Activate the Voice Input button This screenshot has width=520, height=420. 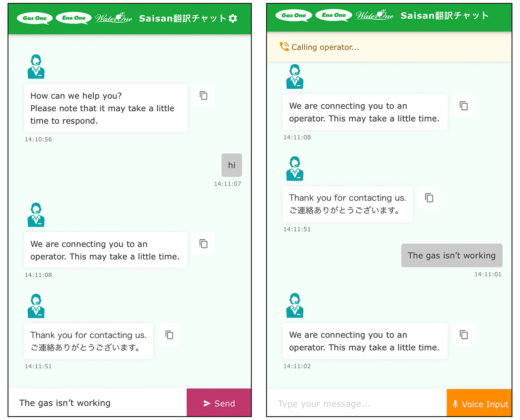(x=479, y=404)
